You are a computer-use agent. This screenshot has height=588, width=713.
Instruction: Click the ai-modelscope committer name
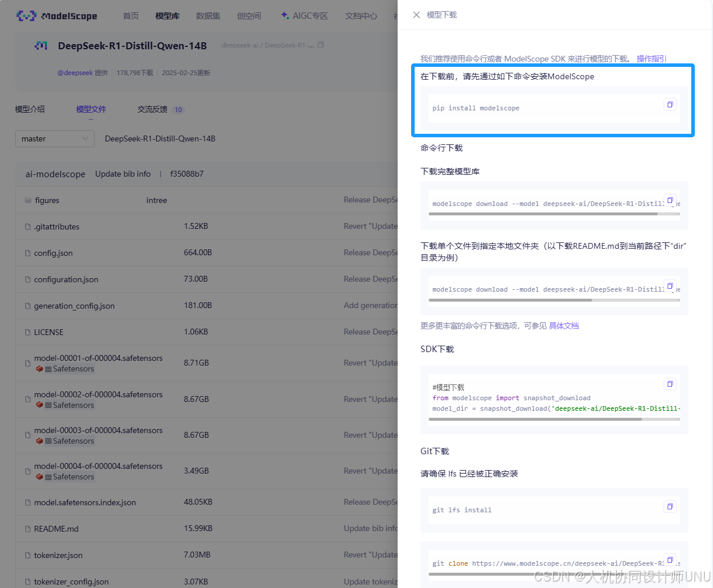pos(55,174)
